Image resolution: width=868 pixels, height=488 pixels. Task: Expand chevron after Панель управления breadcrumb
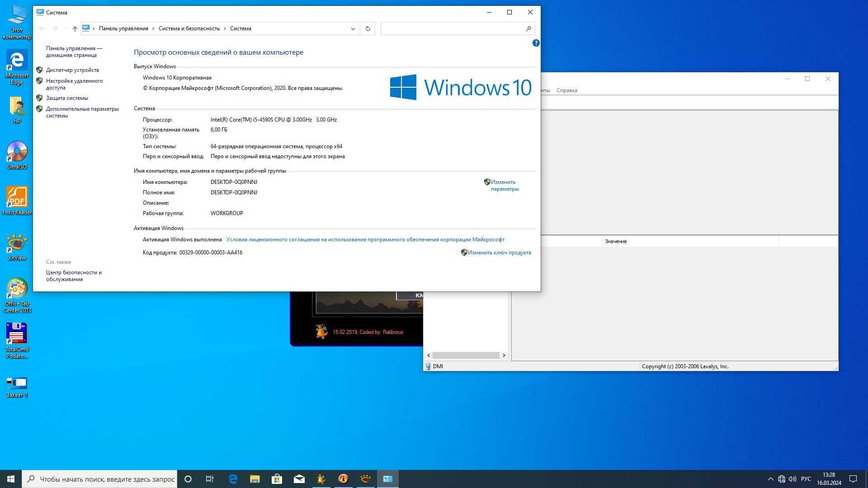point(153,28)
